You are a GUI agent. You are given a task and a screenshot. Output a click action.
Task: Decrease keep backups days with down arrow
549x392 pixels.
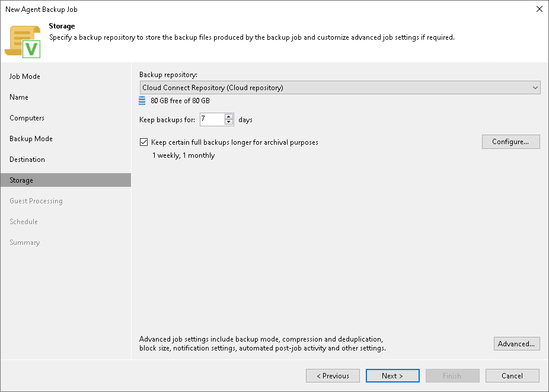pos(229,122)
